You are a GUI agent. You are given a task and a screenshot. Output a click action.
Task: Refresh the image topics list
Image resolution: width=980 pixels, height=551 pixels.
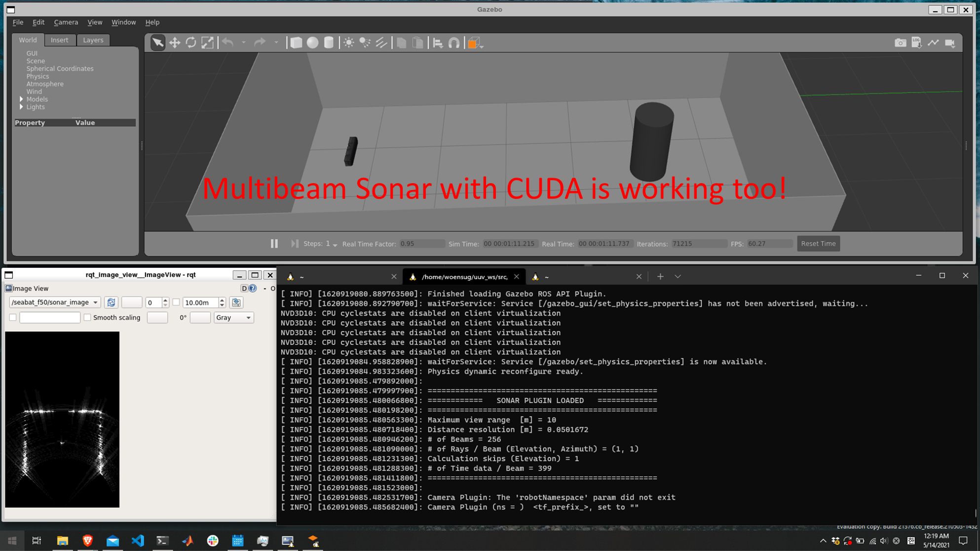tap(111, 302)
